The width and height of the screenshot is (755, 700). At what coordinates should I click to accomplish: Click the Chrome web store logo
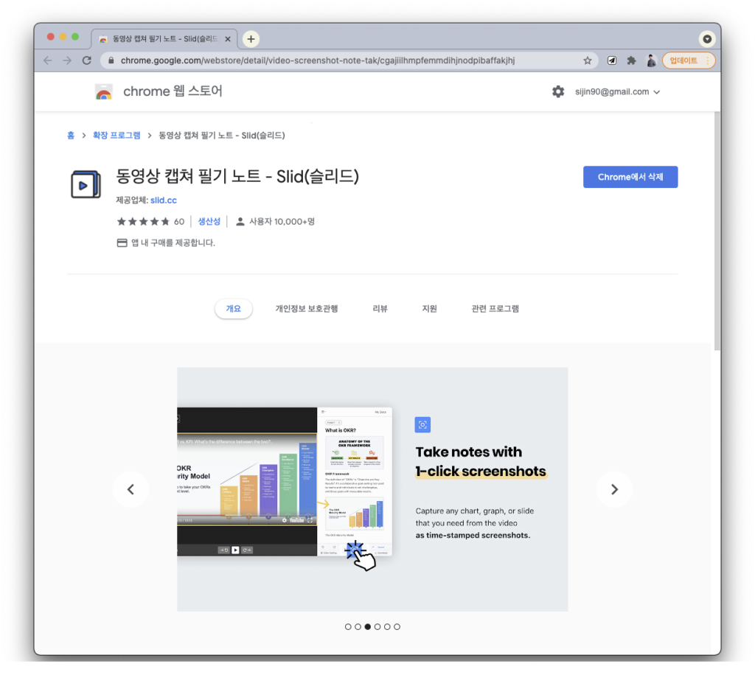[103, 91]
